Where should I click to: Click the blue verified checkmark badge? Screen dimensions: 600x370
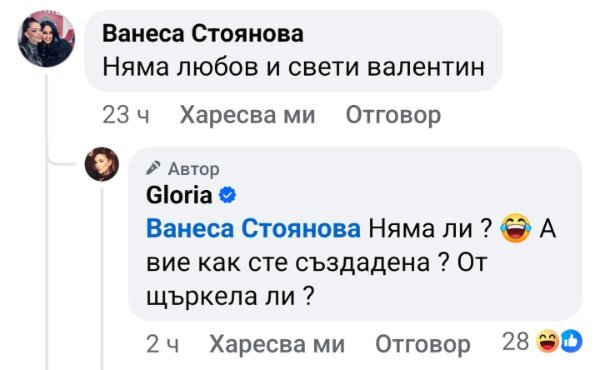[x=227, y=195]
